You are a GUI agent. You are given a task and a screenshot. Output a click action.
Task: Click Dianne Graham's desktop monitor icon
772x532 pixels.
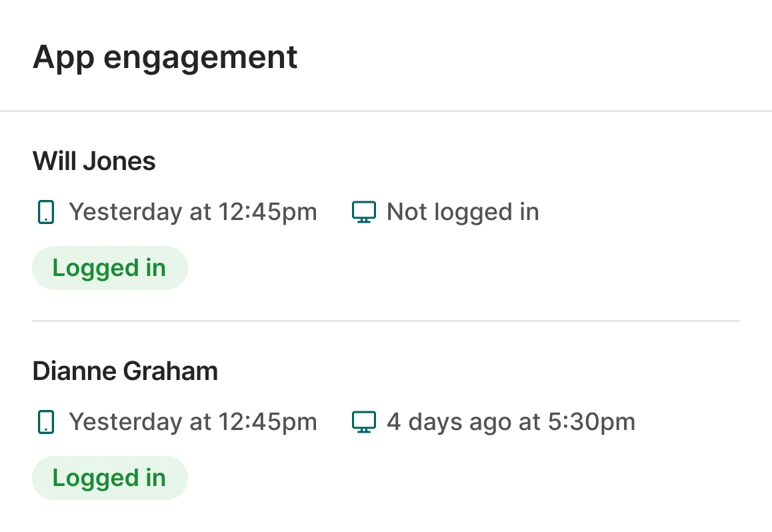363,422
